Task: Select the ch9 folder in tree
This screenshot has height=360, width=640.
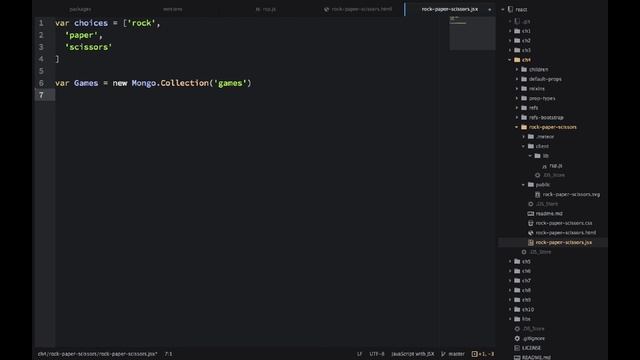Action: [526, 300]
